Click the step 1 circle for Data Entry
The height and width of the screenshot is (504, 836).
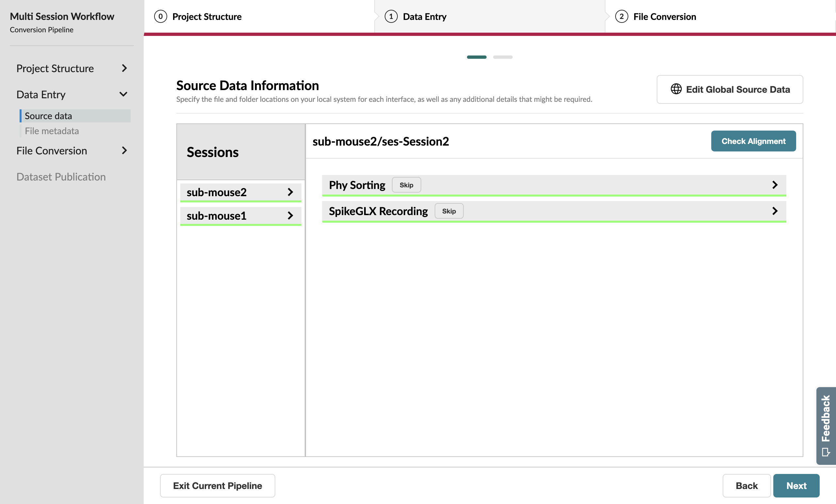tap(391, 16)
